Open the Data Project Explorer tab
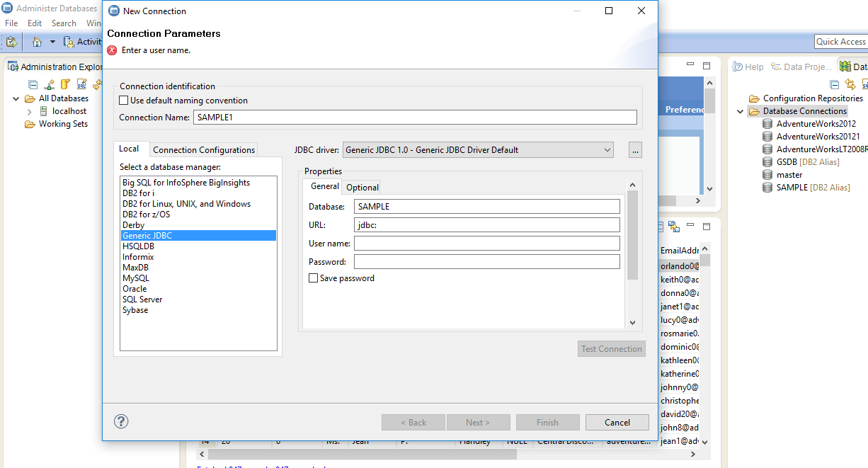The width and height of the screenshot is (868, 468). [x=801, y=67]
